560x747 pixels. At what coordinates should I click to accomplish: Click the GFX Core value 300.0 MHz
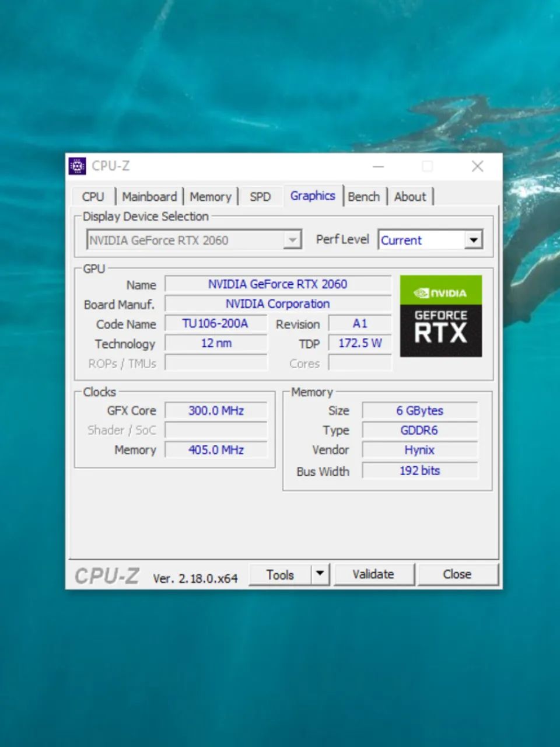point(216,411)
